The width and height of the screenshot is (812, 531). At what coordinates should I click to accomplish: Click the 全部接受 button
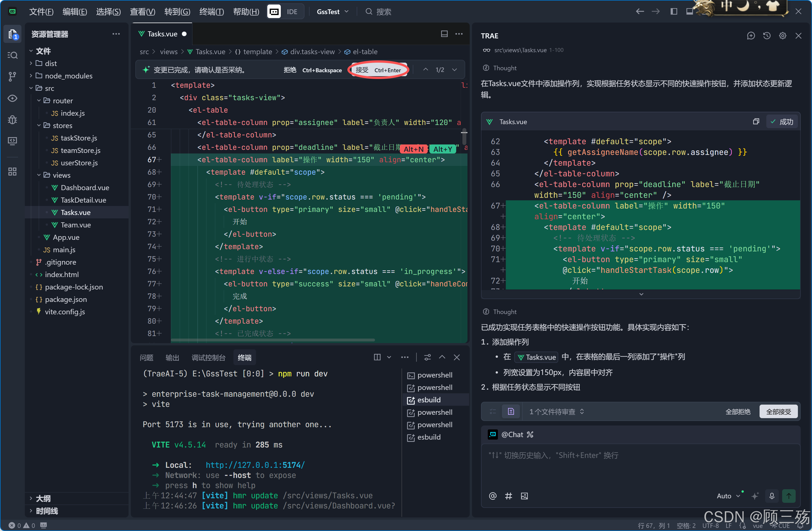778,411
